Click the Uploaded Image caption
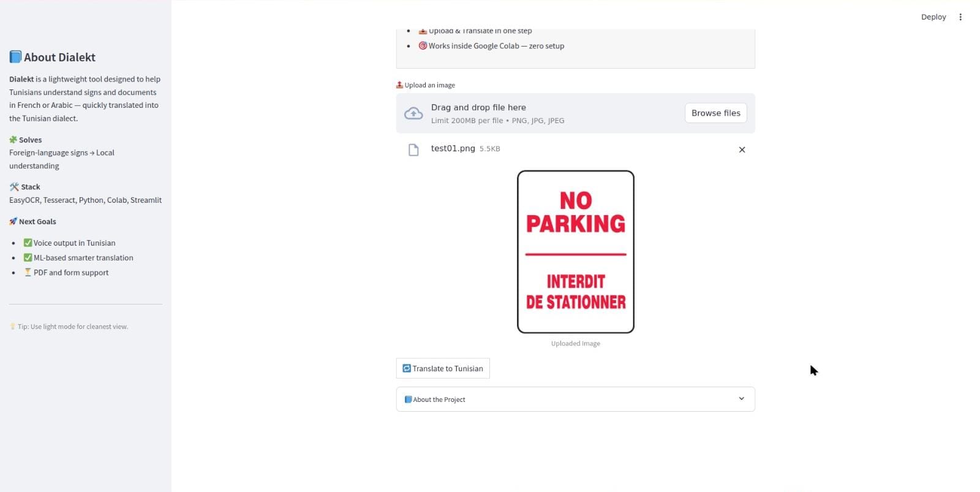 tap(576, 343)
